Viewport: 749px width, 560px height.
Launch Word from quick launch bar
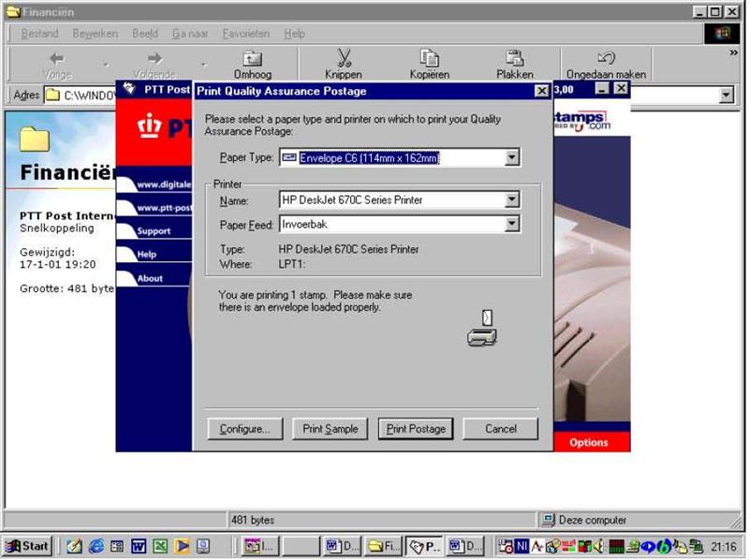(139, 546)
